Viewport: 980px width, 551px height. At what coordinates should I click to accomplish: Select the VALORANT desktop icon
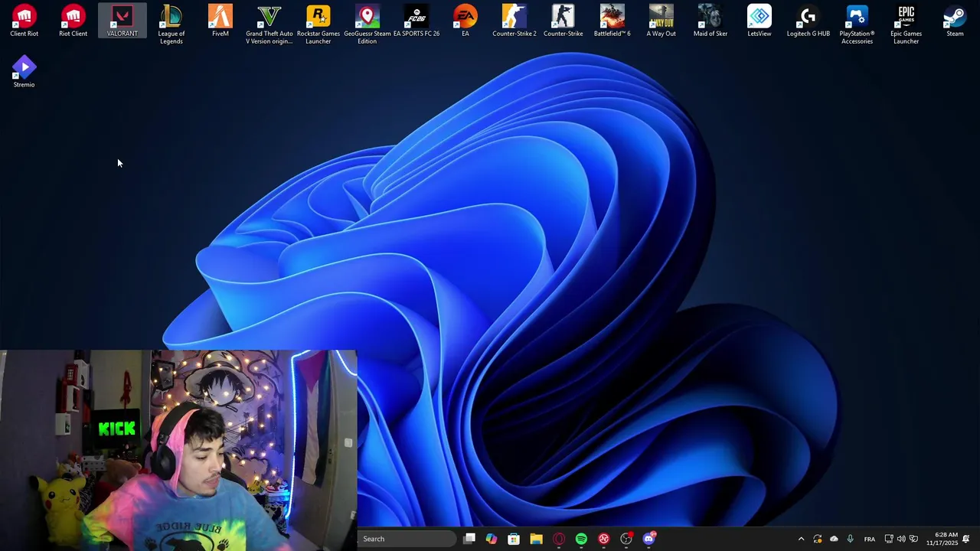coord(122,21)
